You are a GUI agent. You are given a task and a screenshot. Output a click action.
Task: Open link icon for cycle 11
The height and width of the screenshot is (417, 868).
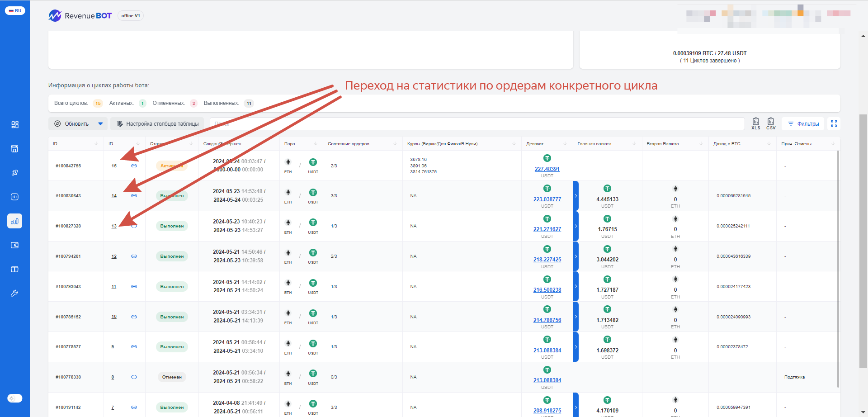click(134, 287)
